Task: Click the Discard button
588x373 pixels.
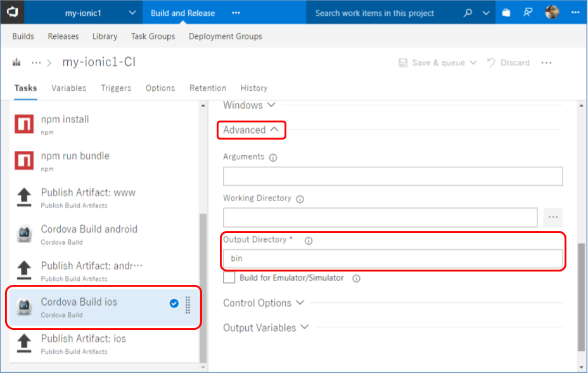Action: pos(509,63)
